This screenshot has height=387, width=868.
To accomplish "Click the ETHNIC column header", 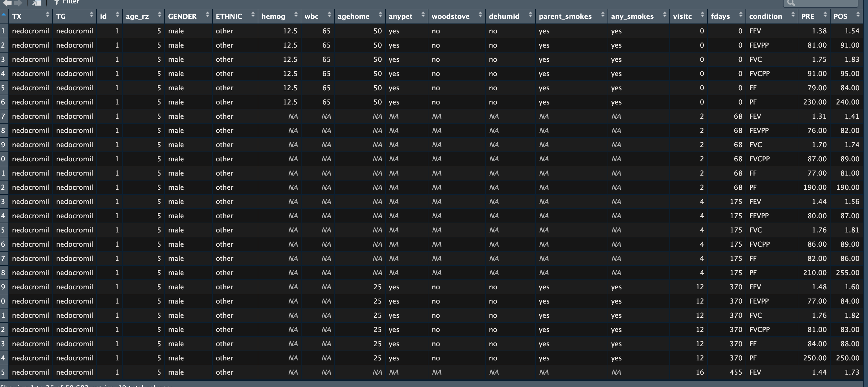I will (x=229, y=16).
